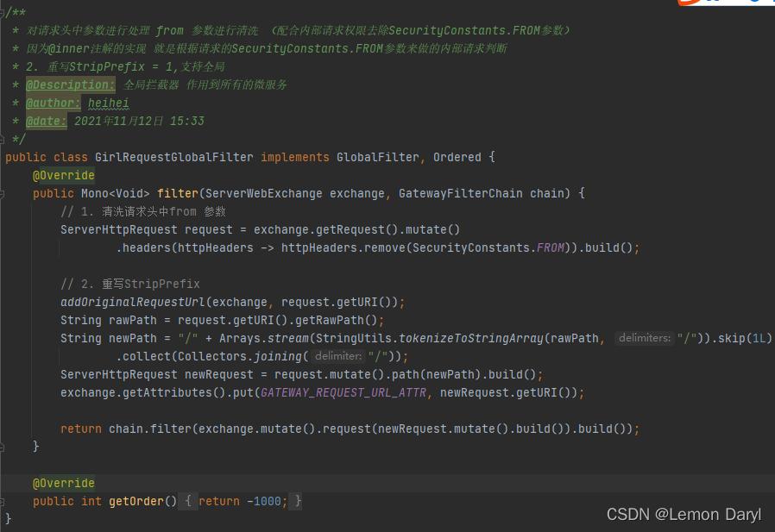Click FROM constant in headers remove call

(x=550, y=248)
